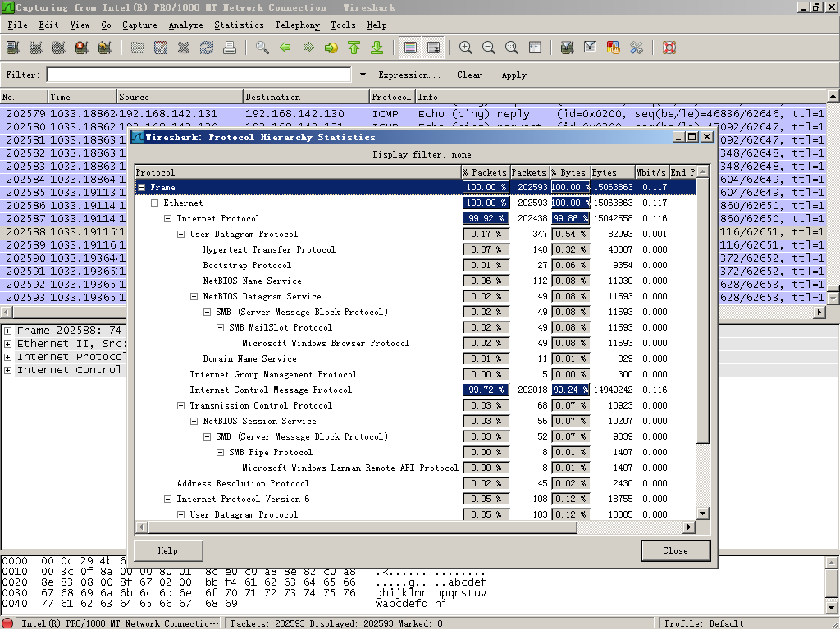Screen dimensions: 840x630
Task: Open the Telephony menu
Action: click(297, 25)
